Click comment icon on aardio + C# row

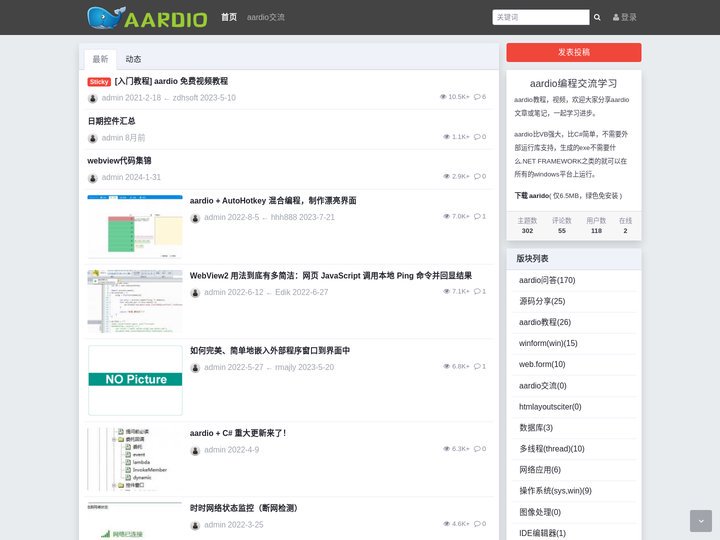pyautogui.click(x=477, y=449)
